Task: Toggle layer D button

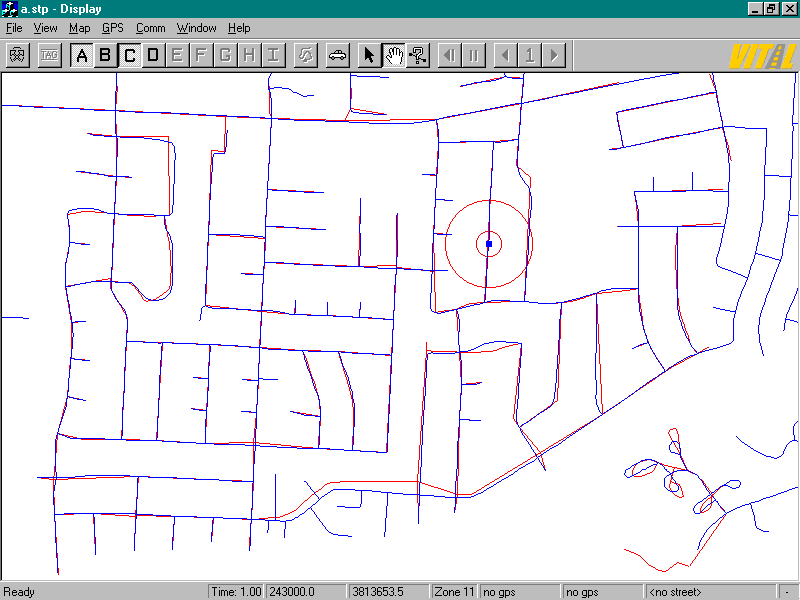Action: coord(153,55)
